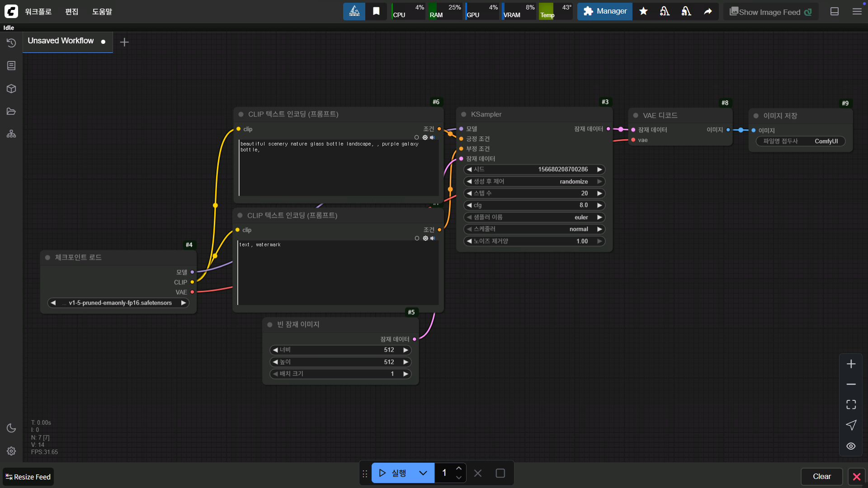Click the positive prompt text field

(x=338, y=168)
